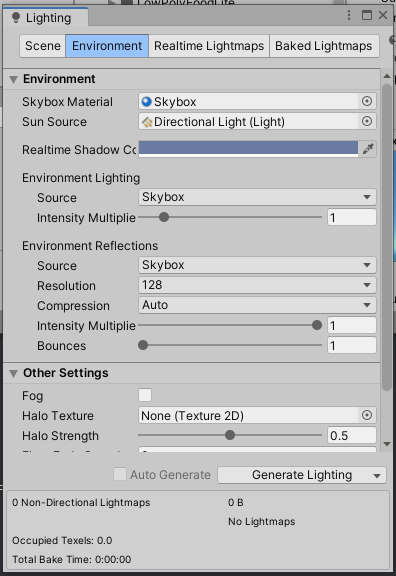Viewport: 396px width, 576px height.
Task: Open the Realtime Shadow Color swatch
Action: pyautogui.click(x=248, y=149)
